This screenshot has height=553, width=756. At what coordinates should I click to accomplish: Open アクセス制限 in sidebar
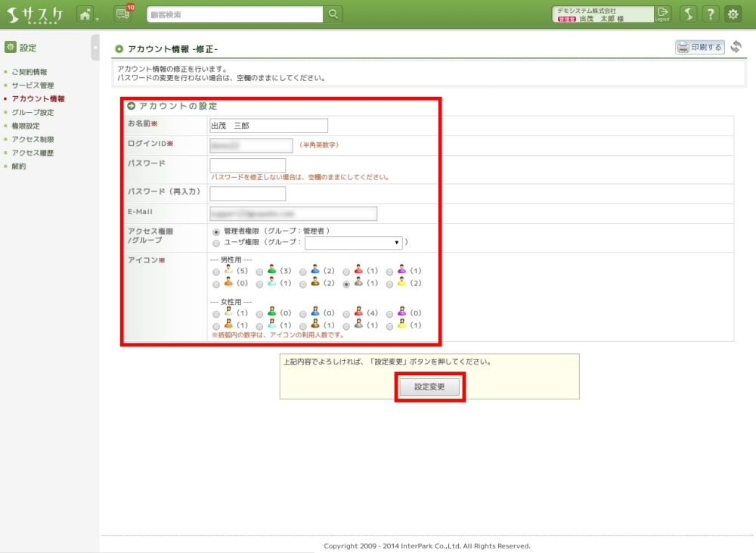[x=33, y=139]
